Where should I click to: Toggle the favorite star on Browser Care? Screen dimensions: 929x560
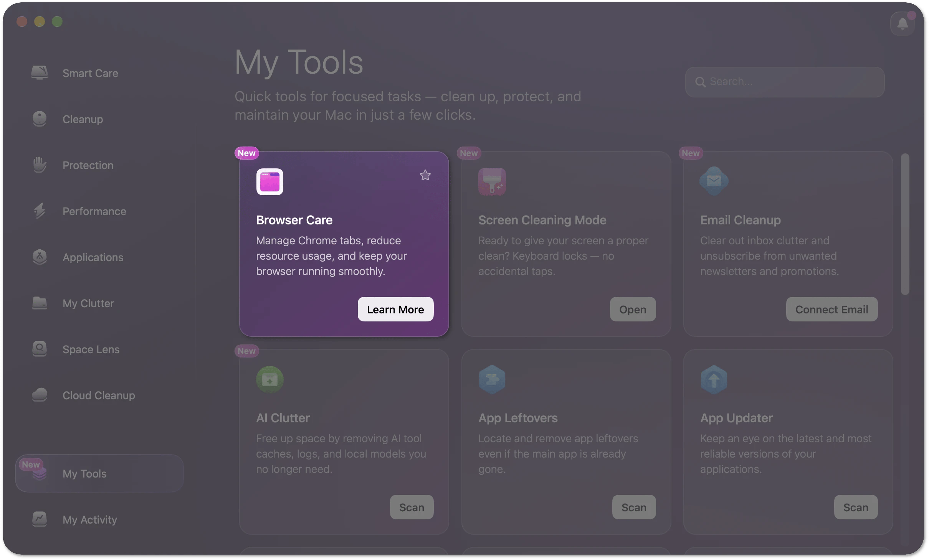[x=425, y=175]
